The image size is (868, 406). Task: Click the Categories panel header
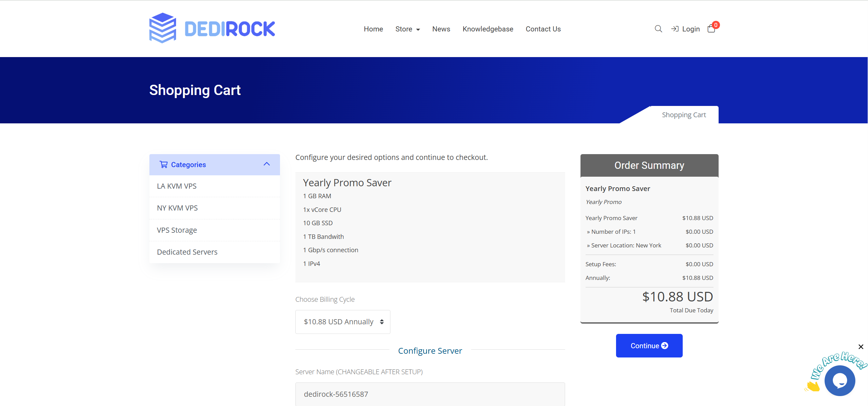(x=214, y=165)
